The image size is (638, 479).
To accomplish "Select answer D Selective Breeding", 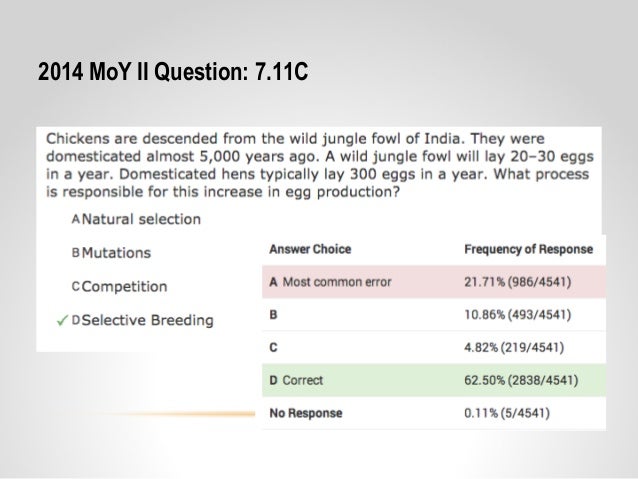I will pos(142,320).
